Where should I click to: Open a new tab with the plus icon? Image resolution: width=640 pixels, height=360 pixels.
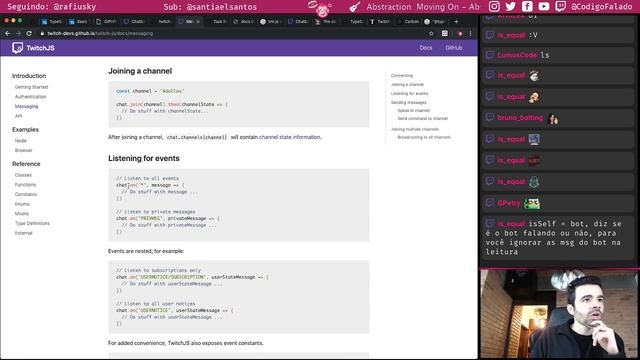point(456,22)
